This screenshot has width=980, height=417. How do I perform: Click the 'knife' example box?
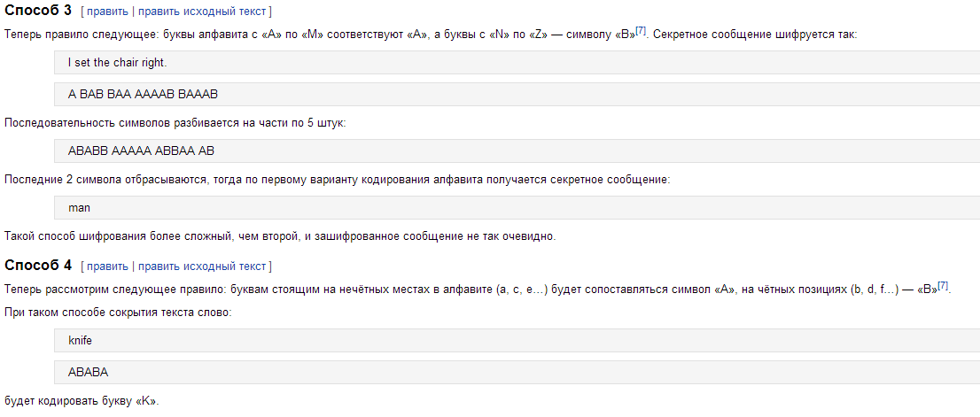coord(517,341)
